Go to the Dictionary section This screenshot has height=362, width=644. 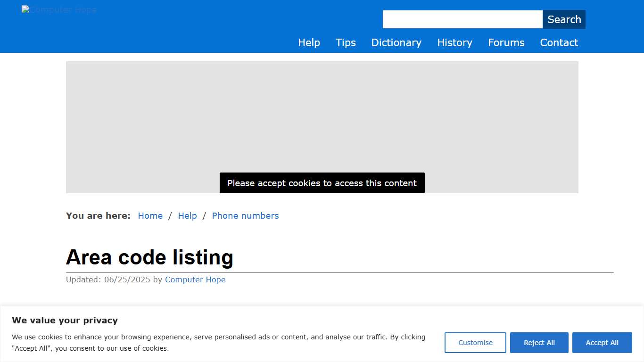coord(396,42)
